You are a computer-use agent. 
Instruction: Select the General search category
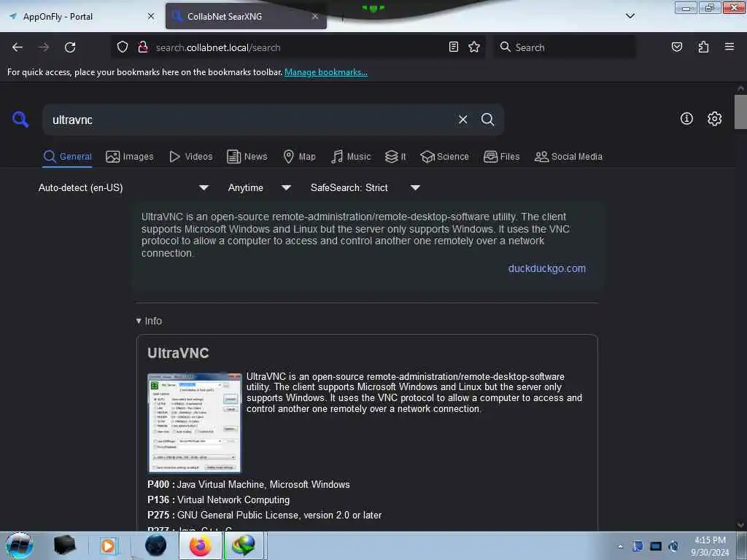click(67, 157)
